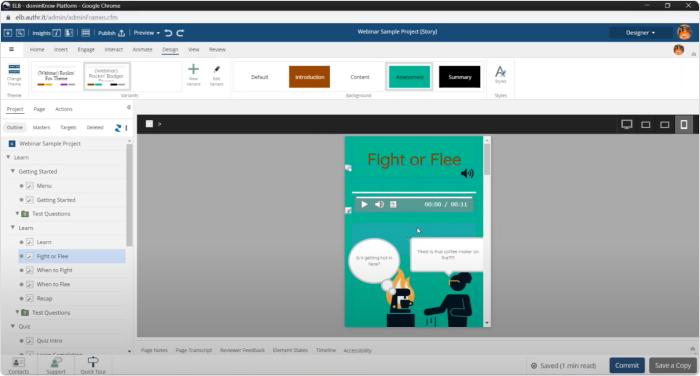Click the Publish upload icon
700x376 pixels.
click(x=121, y=33)
